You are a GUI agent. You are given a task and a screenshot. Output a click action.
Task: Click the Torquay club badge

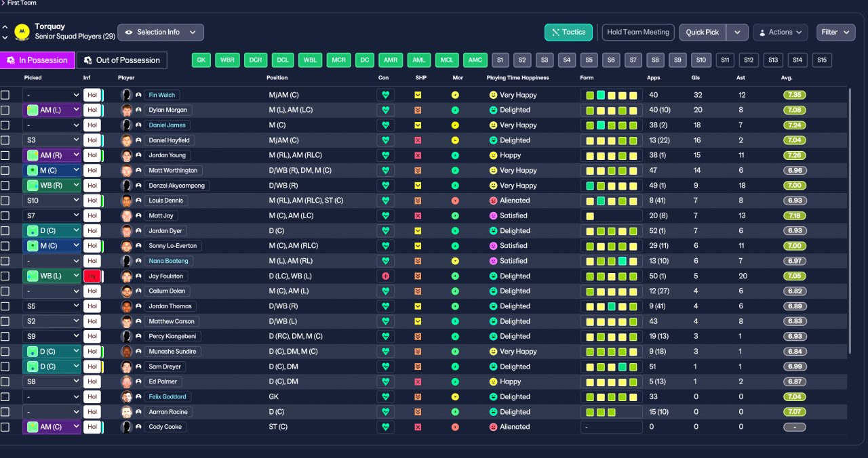(x=22, y=31)
